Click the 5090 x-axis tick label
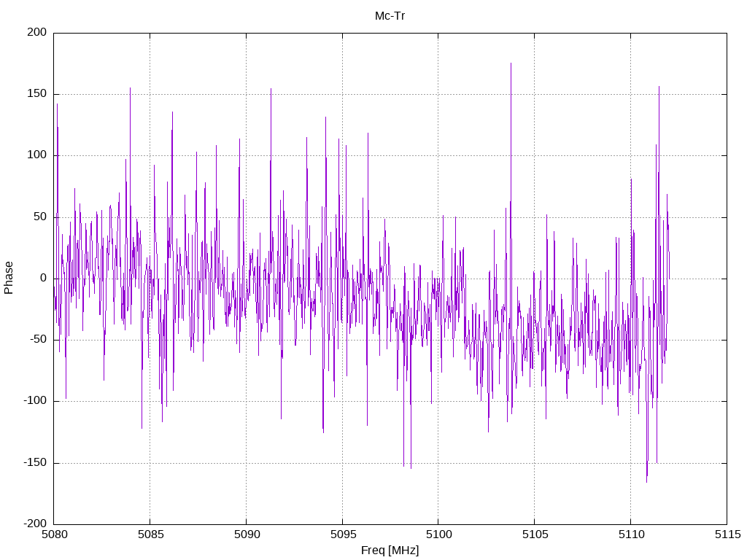Image resolution: width=747 pixels, height=560 pixels. 247,534
